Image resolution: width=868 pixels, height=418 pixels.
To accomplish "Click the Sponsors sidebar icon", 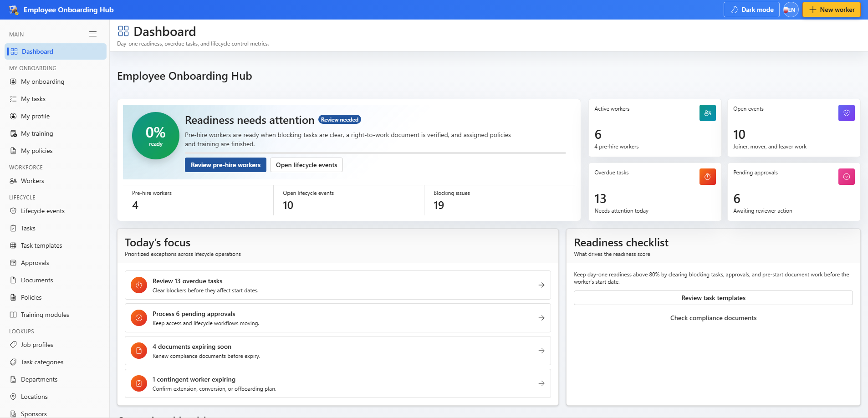I will [x=13, y=414].
